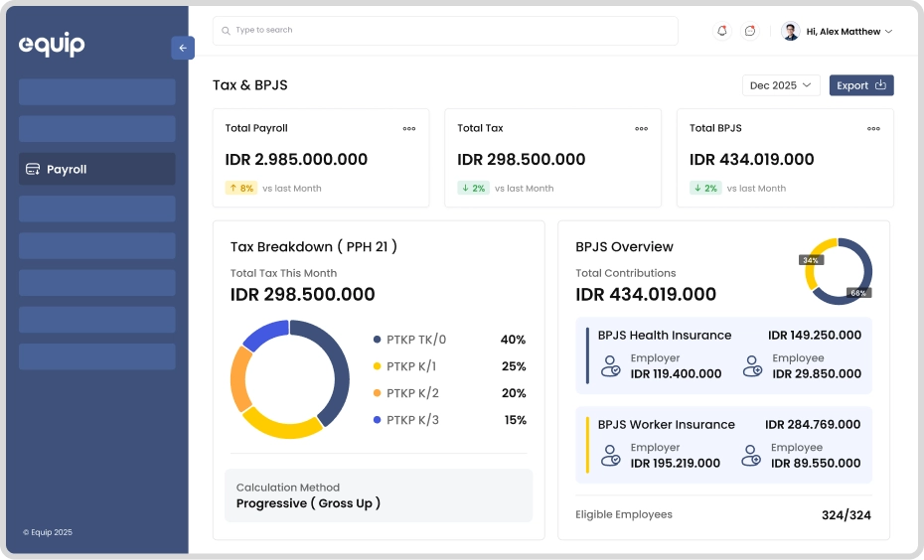924x560 pixels.
Task: Click the PTKP TK/0 legend color dot
Action: pyautogui.click(x=378, y=340)
